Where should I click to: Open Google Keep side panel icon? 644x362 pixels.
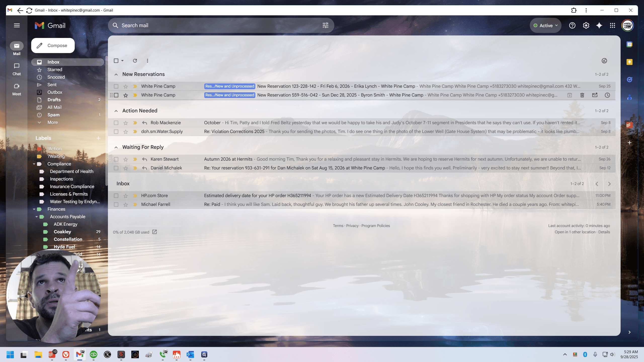pyautogui.click(x=629, y=62)
